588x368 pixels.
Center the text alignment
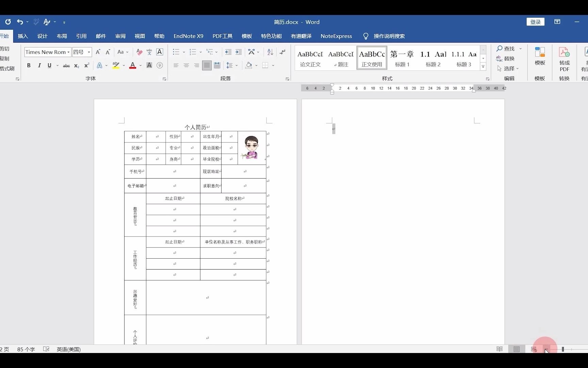click(186, 65)
